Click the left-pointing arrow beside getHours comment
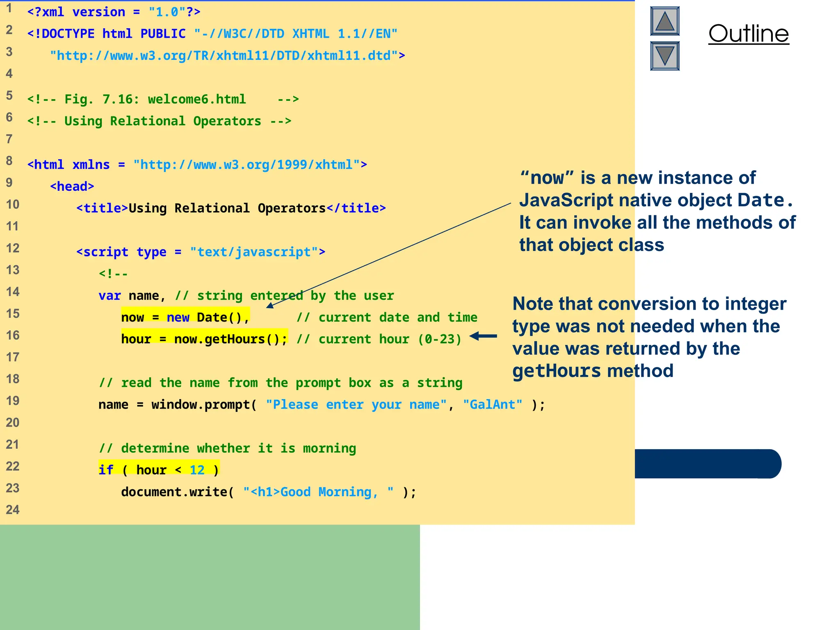 tap(483, 336)
